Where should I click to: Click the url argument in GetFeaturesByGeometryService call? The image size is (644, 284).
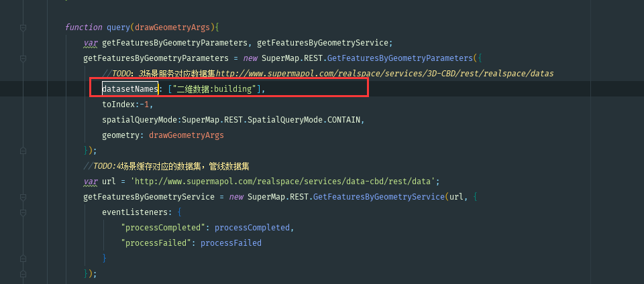456,197
